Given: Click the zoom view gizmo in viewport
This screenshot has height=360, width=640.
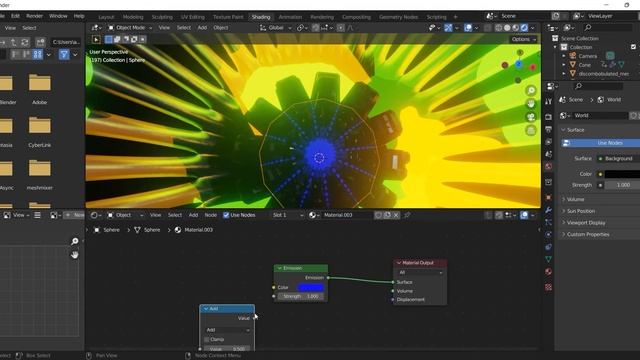Looking at the screenshot, I should pos(531,90).
